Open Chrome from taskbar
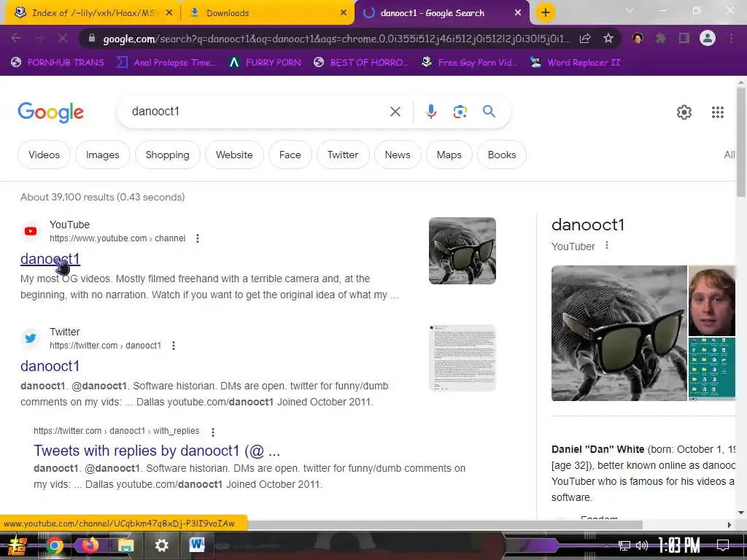Screen dimensions: 747x560 pos(54,545)
